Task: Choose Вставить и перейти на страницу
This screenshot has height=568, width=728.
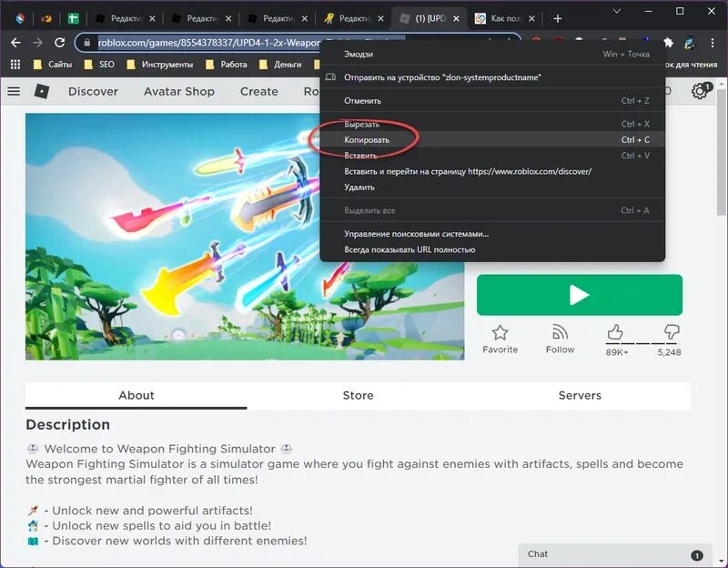Action: coord(492,171)
